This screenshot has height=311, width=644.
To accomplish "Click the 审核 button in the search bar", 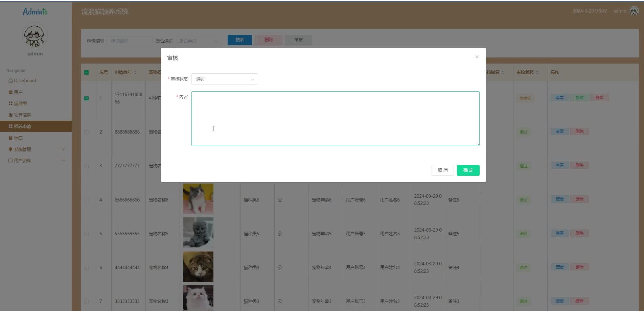I will coord(298,40).
